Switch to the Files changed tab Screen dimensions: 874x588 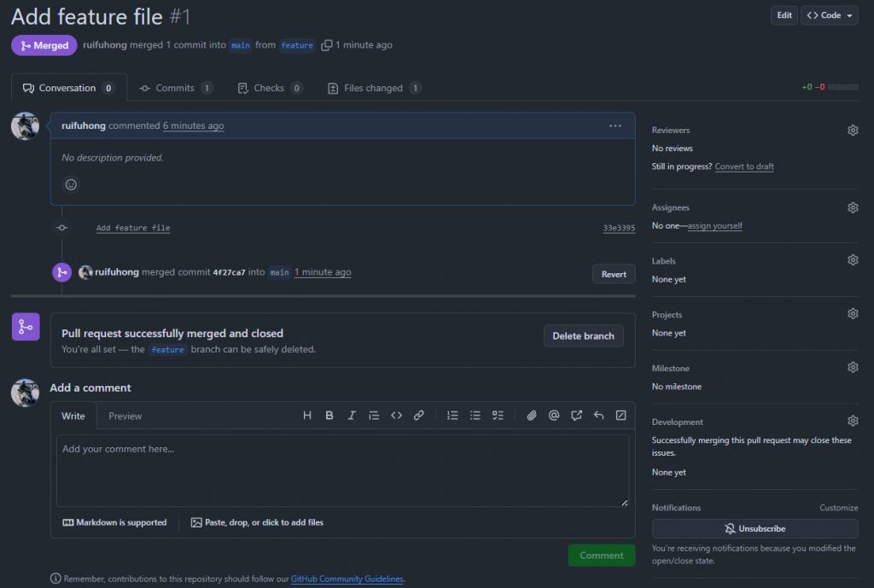coord(374,88)
